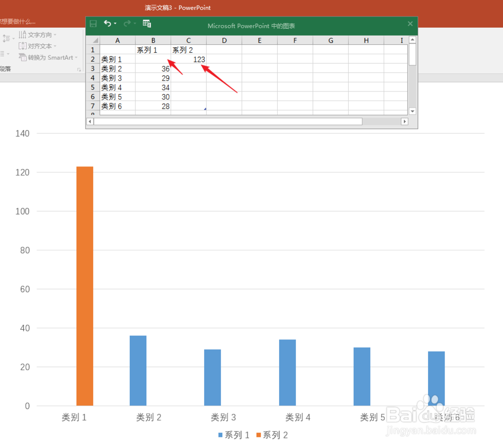Click cell A7 containing 类别 6
503x448 pixels.
tap(117, 106)
